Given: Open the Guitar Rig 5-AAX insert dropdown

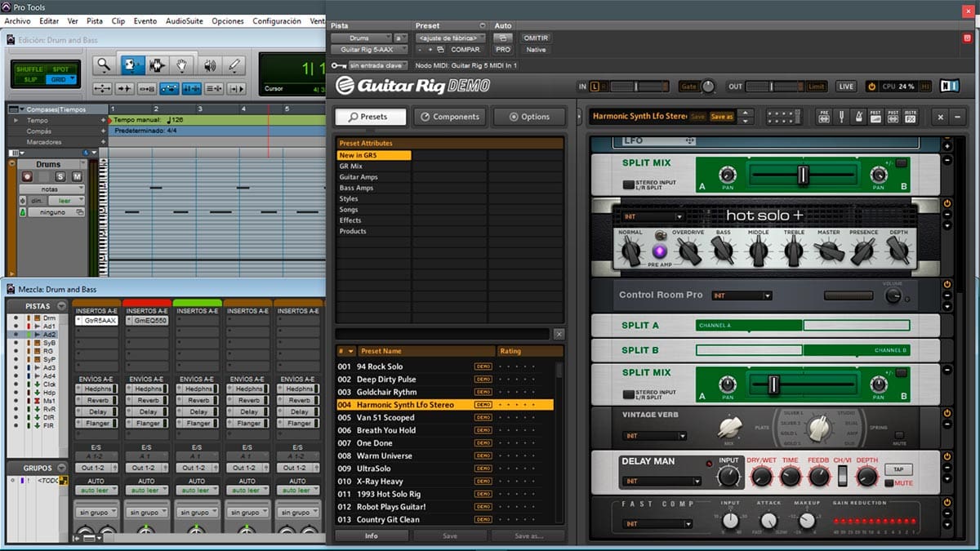Looking at the screenshot, I should (368, 49).
